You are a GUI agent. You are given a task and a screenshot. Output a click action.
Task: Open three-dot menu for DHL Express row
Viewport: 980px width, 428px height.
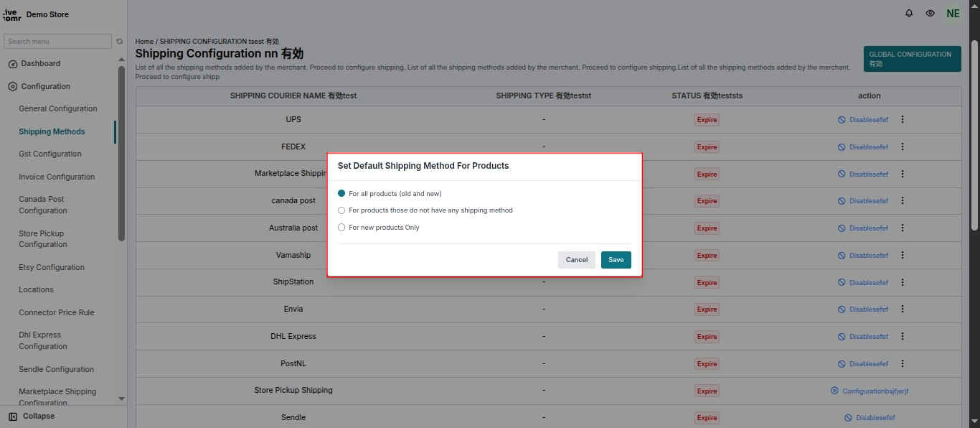903,336
